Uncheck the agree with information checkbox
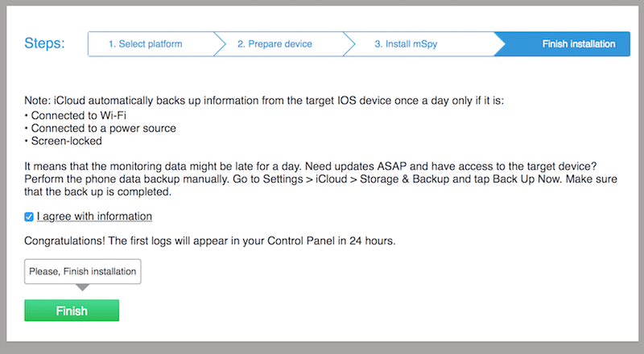Image resolution: width=644 pixels, height=354 pixels. tap(29, 216)
